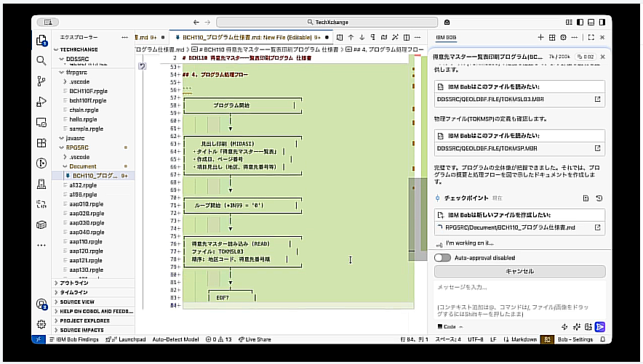The height and width of the screenshot is (364, 643).
Task: Open the Explorer view in activity bar
Action: [x=41, y=40]
